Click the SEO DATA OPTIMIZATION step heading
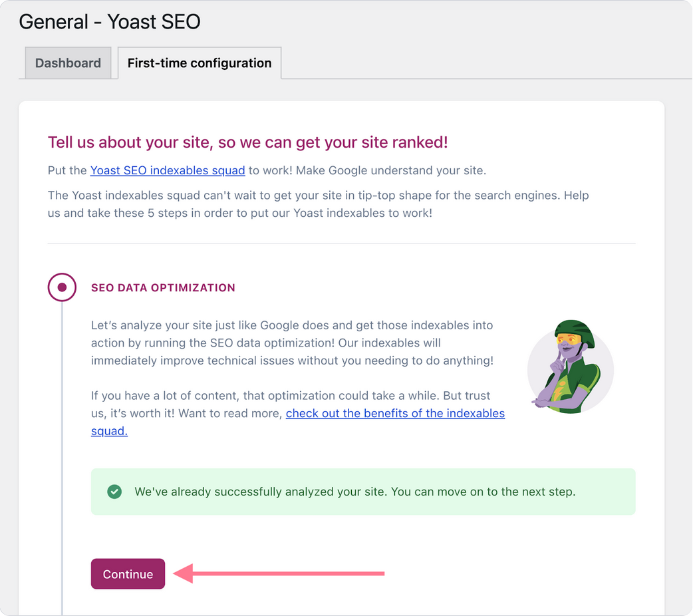Screen dimensions: 693x616 163,288
